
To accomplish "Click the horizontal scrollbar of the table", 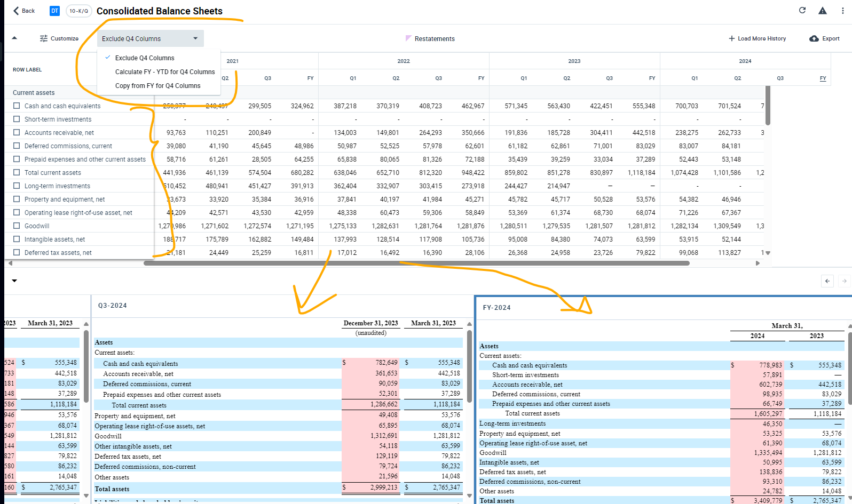I will (x=416, y=263).
